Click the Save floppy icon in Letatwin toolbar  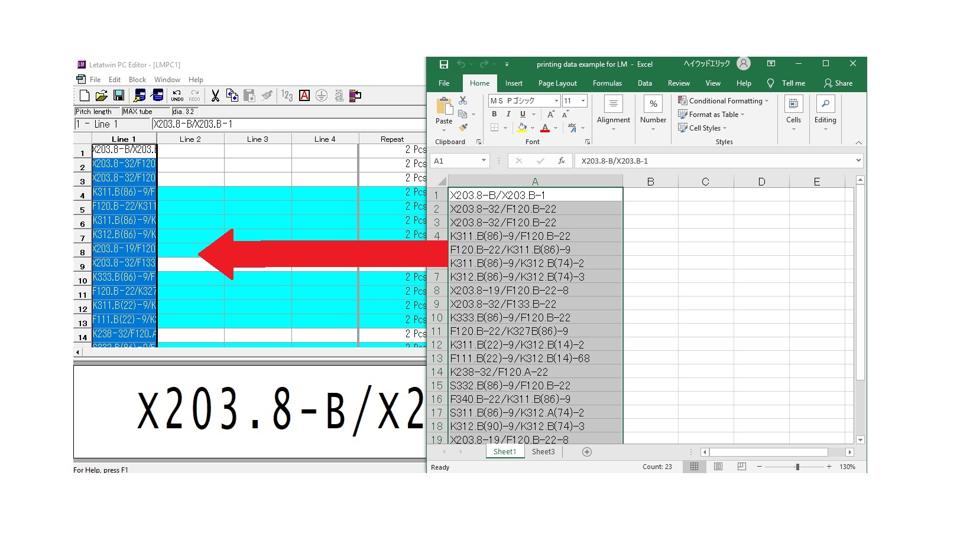(x=119, y=96)
